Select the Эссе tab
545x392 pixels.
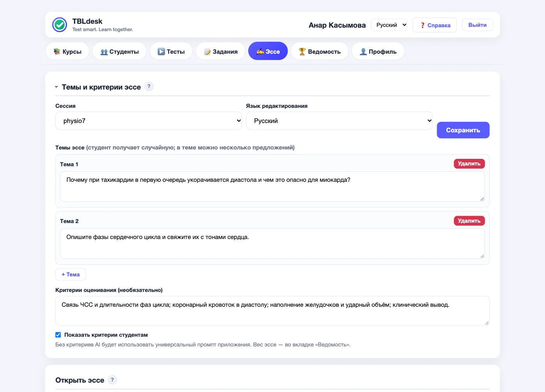[268, 51]
